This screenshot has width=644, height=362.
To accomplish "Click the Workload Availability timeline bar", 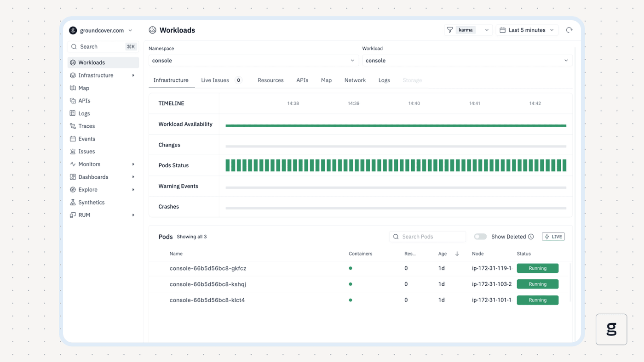I will (396, 125).
